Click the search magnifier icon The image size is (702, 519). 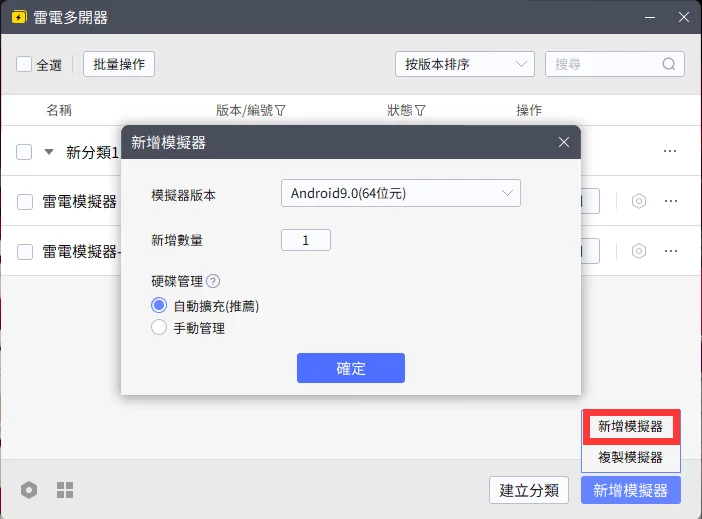668,64
